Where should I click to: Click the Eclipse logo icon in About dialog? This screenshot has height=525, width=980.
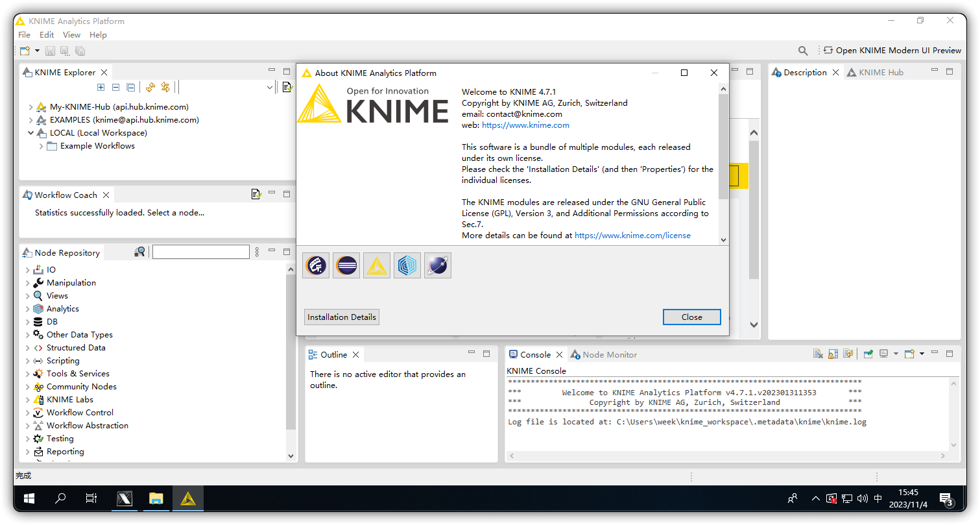[346, 265]
